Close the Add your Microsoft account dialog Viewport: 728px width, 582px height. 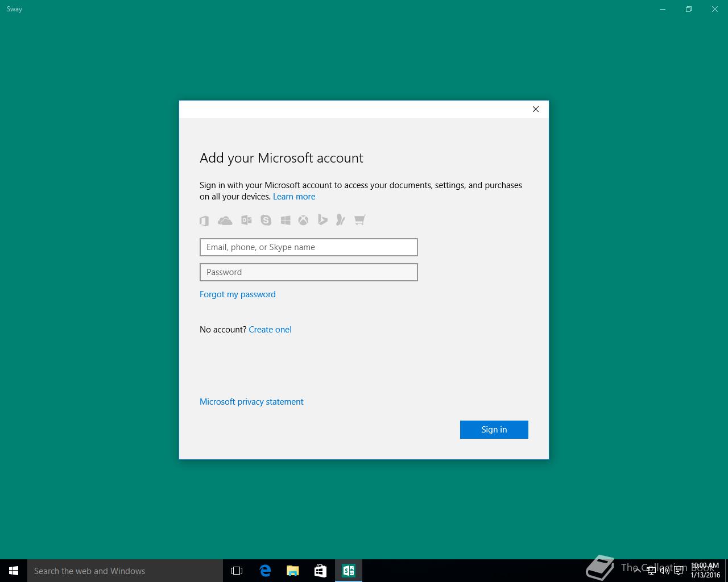click(536, 109)
